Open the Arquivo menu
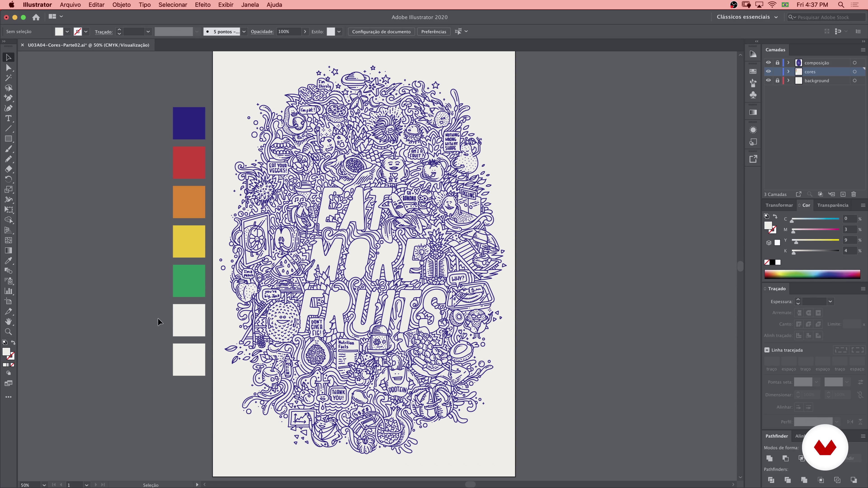868x488 pixels. 70,5
